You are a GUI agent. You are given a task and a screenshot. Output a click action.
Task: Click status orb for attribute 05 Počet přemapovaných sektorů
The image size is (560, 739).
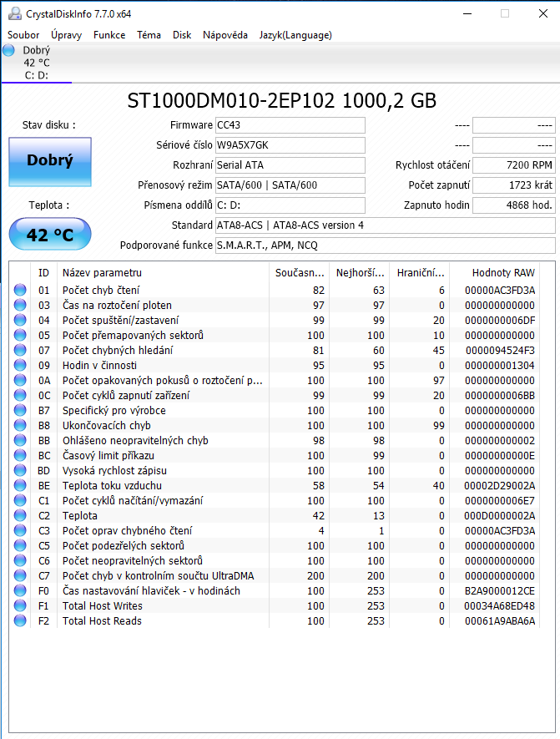(20, 335)
